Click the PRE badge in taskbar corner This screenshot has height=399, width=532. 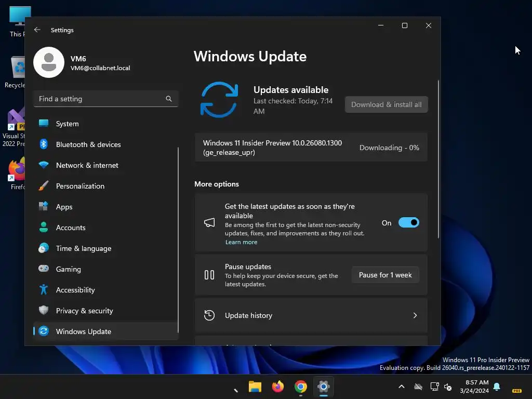(517, 391)
